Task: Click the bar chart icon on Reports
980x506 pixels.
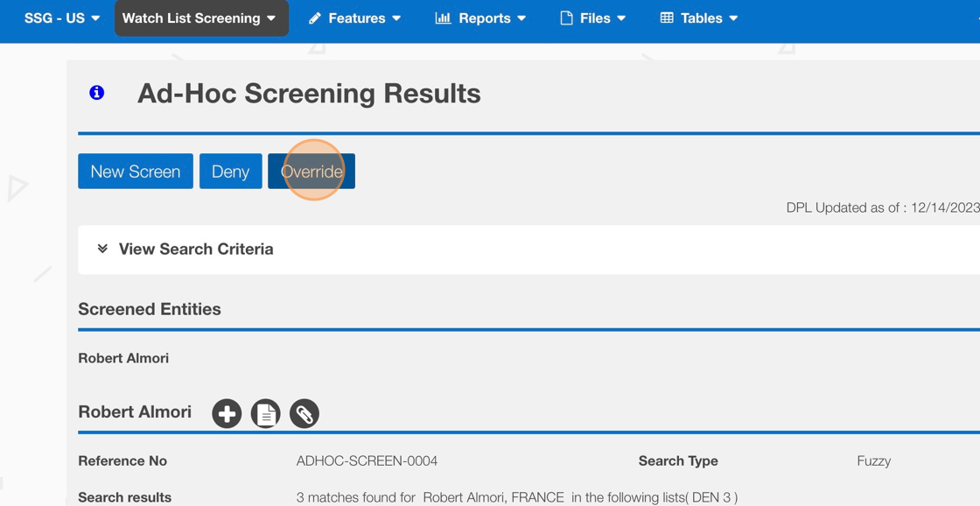Action: [443, 18]
